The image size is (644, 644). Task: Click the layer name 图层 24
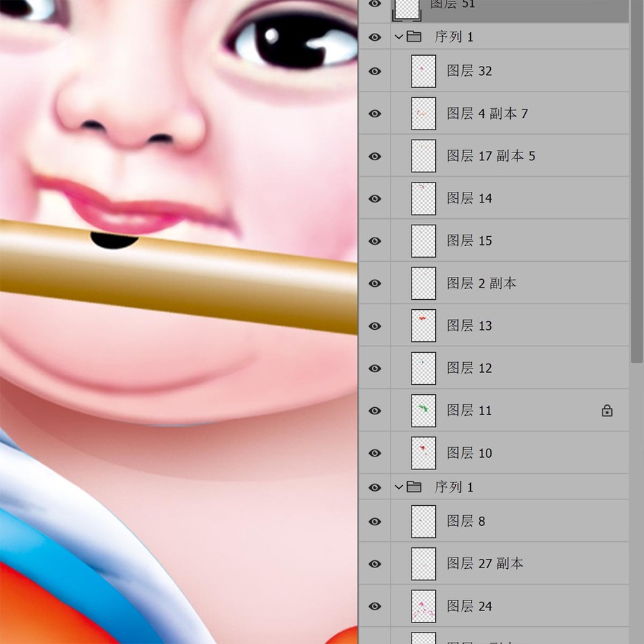click(469, 606)
